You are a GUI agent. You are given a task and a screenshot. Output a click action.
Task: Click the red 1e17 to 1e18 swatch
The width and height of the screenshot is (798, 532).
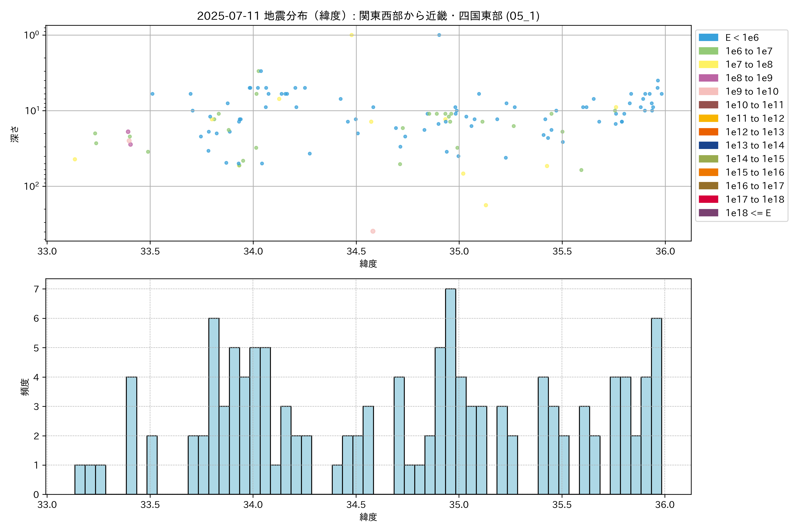[708, 199]
